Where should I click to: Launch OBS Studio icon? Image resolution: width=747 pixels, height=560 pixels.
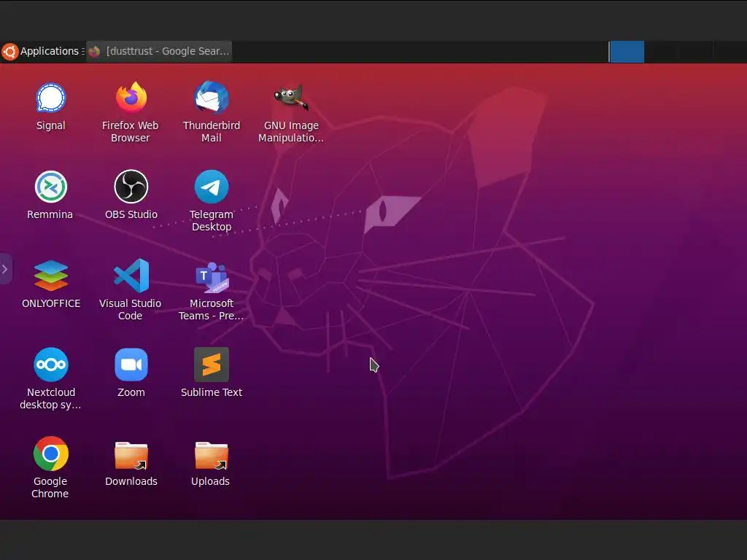[131, 187]
